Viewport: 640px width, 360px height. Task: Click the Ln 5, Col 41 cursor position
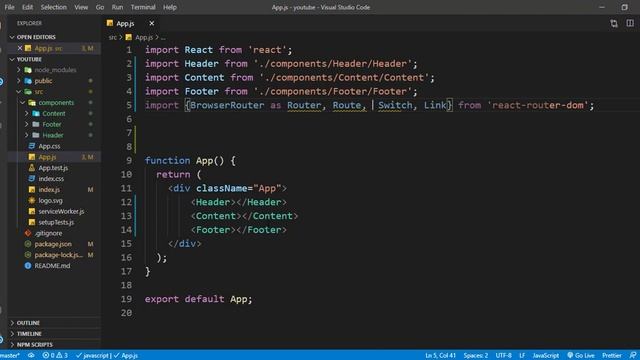[x=440, y=356]
